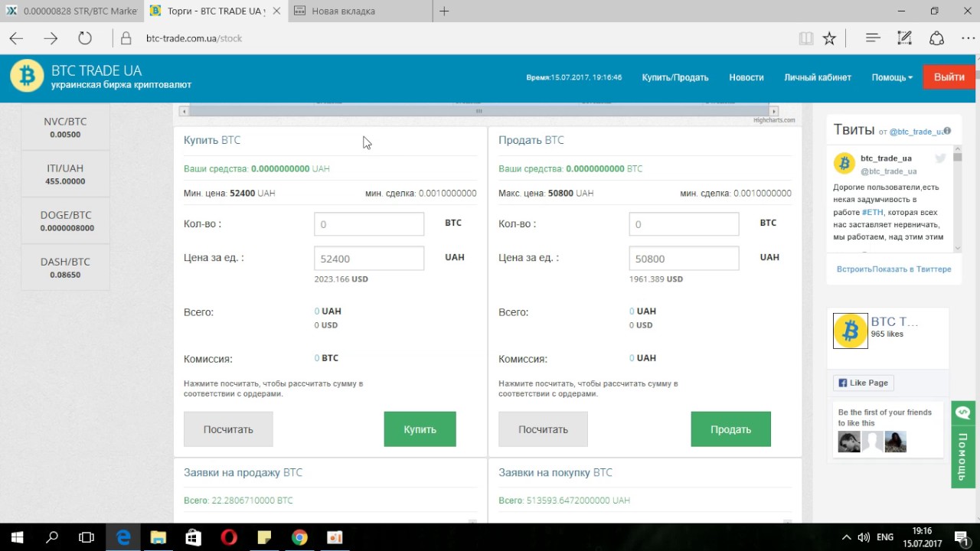Close the Торги - BTC TRADE UA tab
This screenshot has width=980, height=551.
(x=276, y=11)
